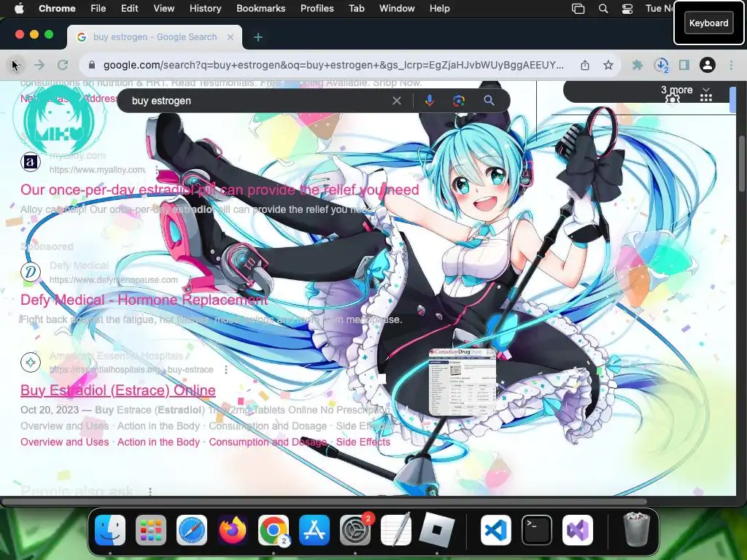Close the buy estrogen tab
Image resolution: width=747 pixels, height=560 pixels.
pos(231,37)
